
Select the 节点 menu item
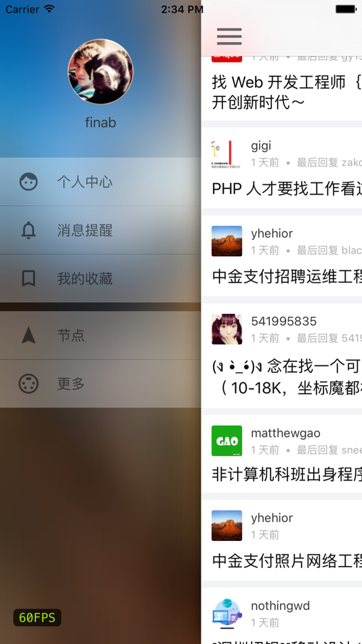point(101,335)
